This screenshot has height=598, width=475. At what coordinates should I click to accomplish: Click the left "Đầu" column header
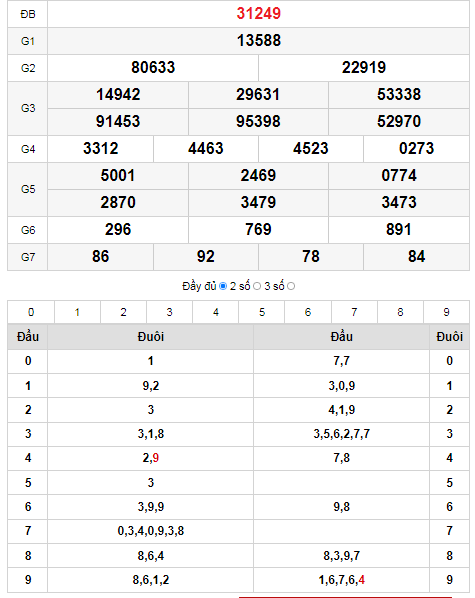[x=28, y=337]
